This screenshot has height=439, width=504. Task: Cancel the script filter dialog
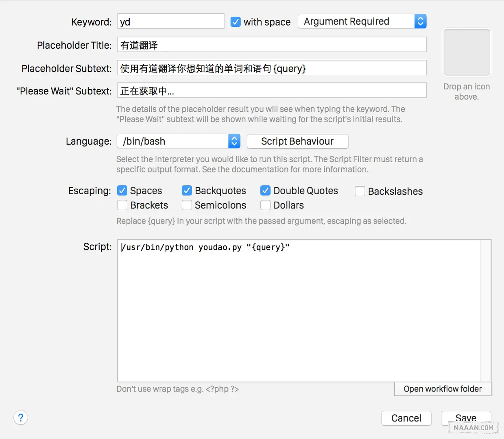click(406, 418)
